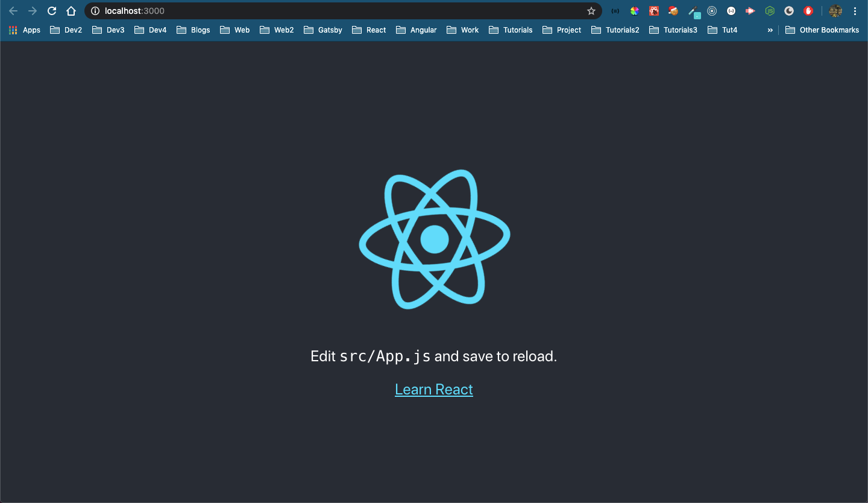868x503 pixels.
Task: Open the Santa cookie extension
Action: click(x=673, y=11)
